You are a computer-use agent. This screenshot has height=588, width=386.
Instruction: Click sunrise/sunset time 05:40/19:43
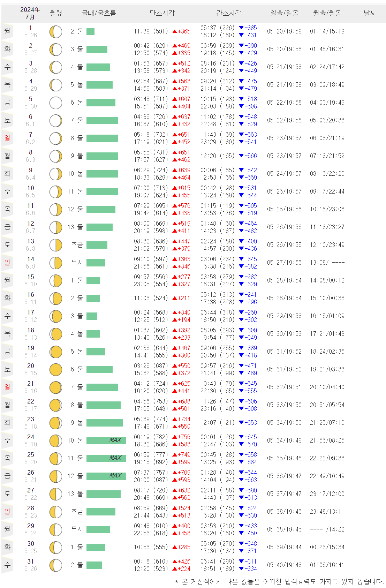[284, 565]
